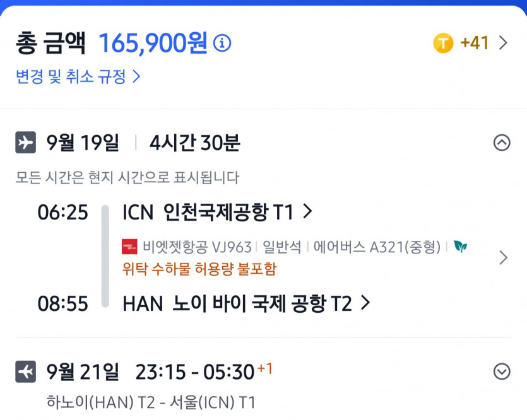Open ICN 인천국제공항 T1 airport details
Viewport: 527px width, 420px height.
[x=217, y=213]
